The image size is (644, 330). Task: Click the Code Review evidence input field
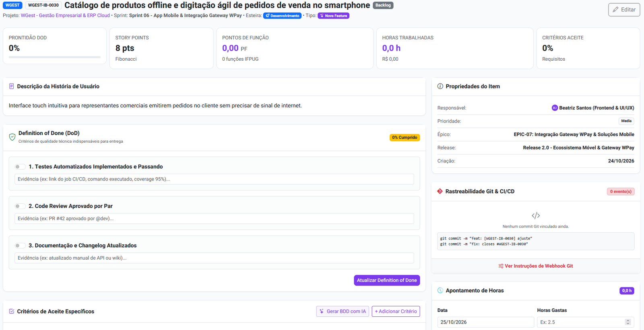[214, 219]
